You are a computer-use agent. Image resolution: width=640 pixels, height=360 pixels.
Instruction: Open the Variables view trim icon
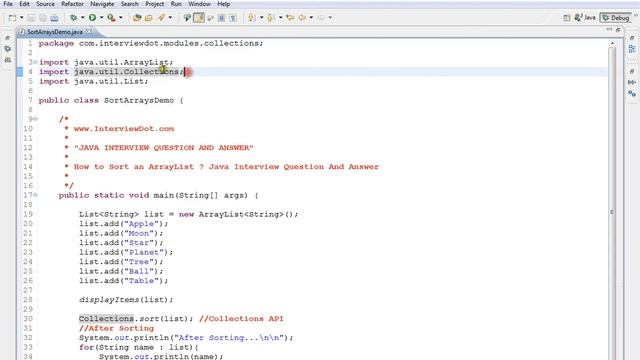click(x=632, y=82)
